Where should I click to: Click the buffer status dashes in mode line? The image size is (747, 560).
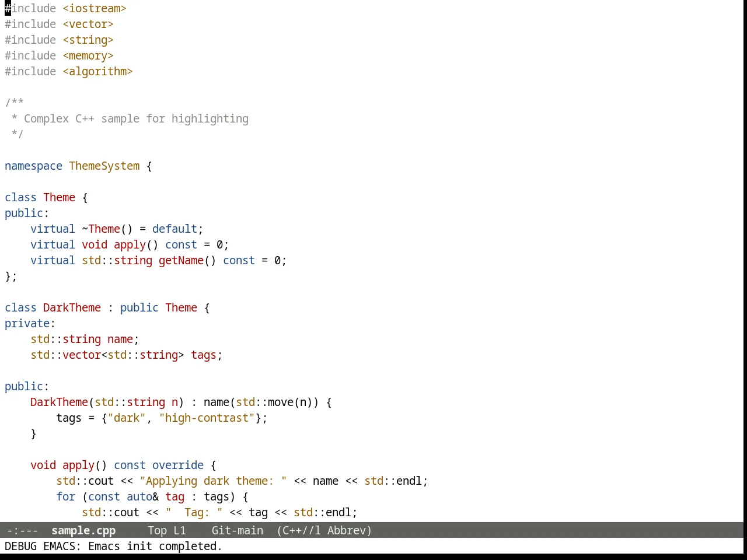click(22, 530)
